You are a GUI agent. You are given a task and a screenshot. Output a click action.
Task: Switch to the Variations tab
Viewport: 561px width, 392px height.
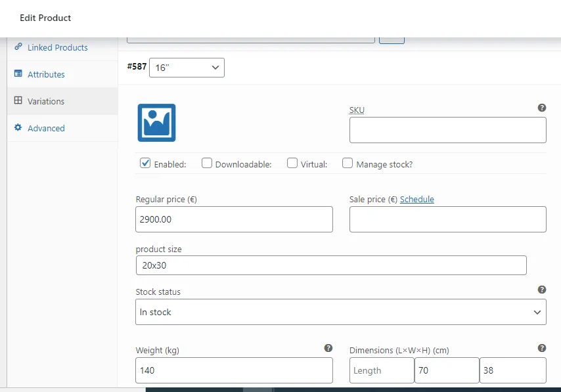pyautogui.click(x=62, y=101)
